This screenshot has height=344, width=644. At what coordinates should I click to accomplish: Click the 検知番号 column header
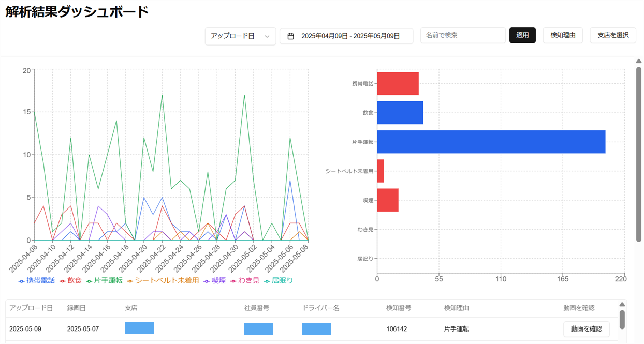(x=399, y=308)
